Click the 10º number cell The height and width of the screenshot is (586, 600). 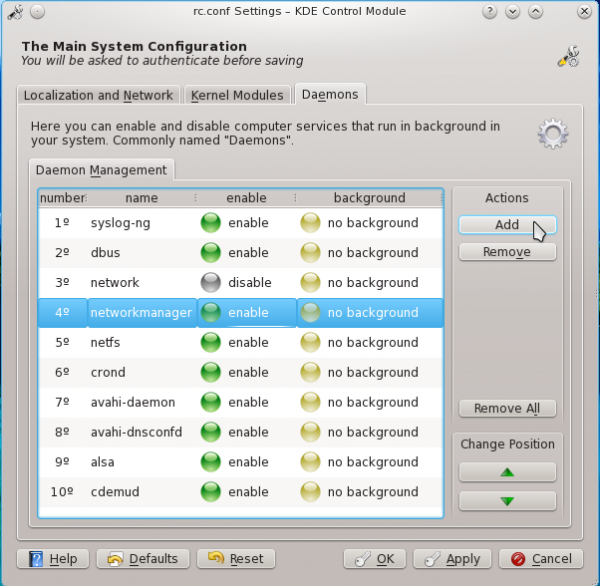[62, 491]
